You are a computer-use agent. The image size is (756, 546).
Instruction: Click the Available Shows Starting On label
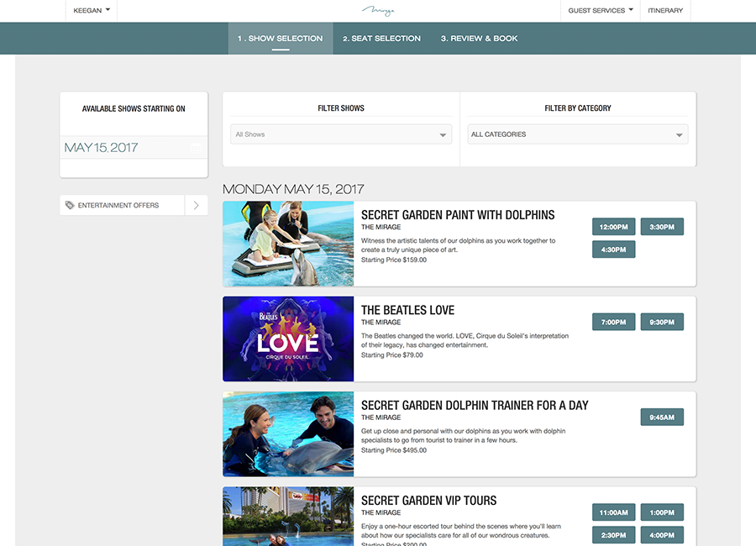[x=134, y=108]
